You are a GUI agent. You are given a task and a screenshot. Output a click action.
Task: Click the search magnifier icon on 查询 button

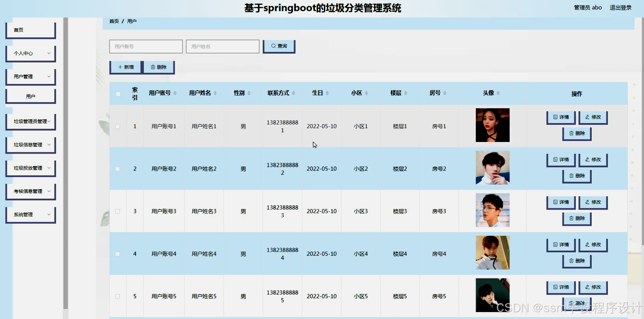[273, 46]
